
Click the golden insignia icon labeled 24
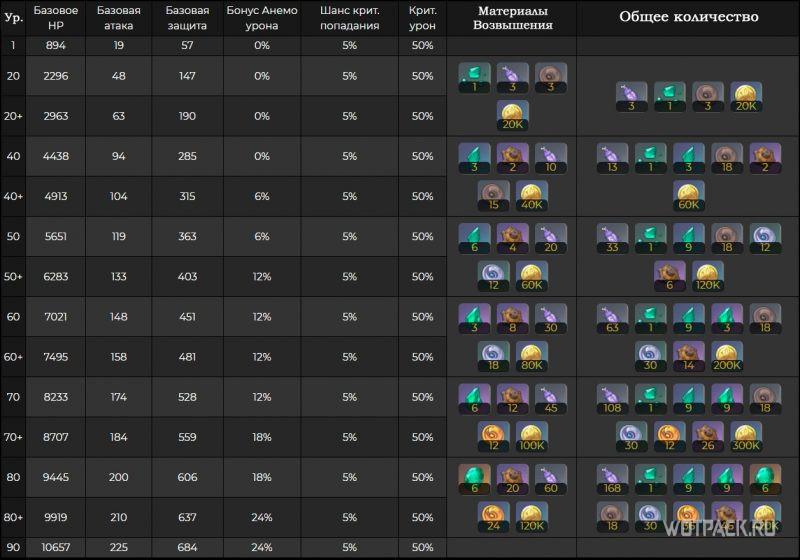[493, 517]
